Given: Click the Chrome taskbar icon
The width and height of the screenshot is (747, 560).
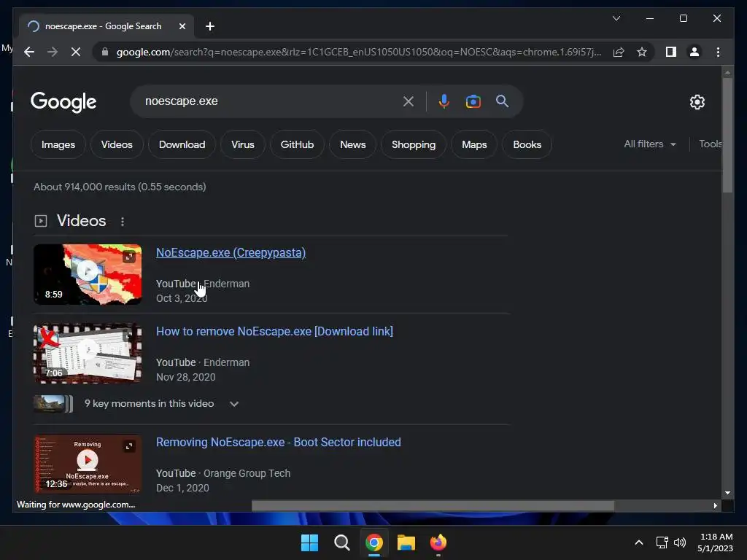Looking at the screenshot, I should pos(374,542).
